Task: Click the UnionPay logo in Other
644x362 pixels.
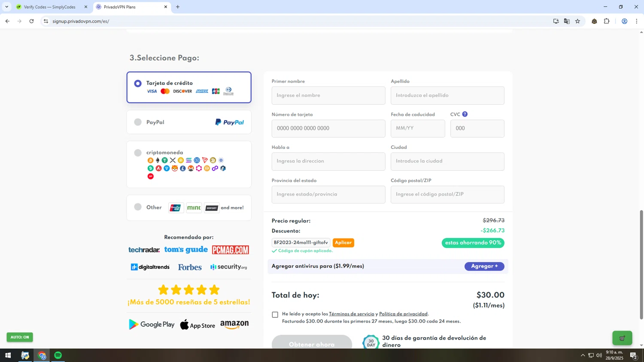Action: coord(176,208)
